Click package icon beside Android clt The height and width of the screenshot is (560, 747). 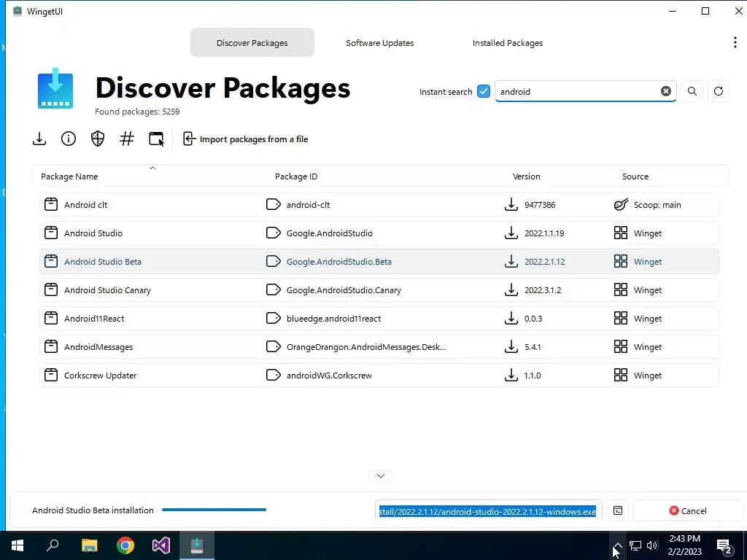(51, 205)
